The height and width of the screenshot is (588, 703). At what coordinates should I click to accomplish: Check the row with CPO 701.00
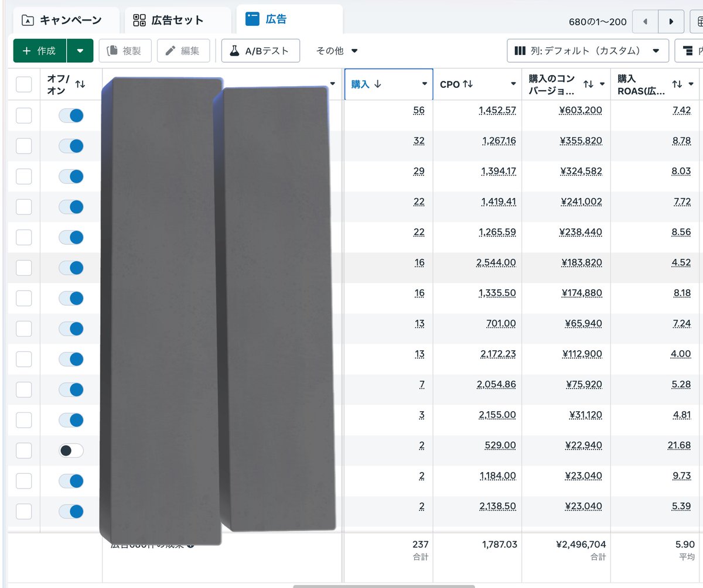tap(23, 329)
